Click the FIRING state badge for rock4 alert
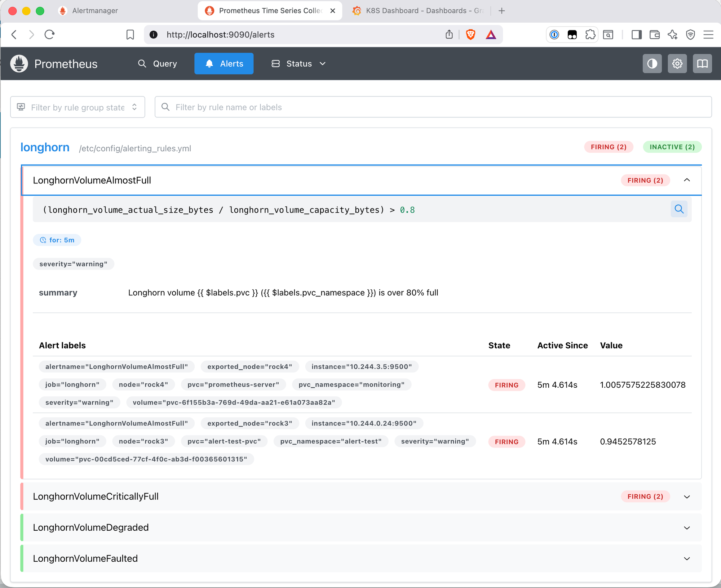 (507, 385)
